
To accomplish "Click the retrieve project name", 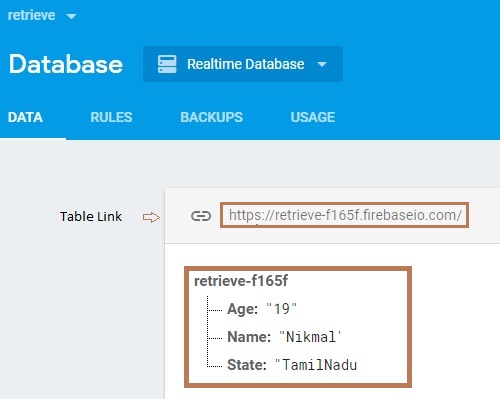I will tap(31, 15).
